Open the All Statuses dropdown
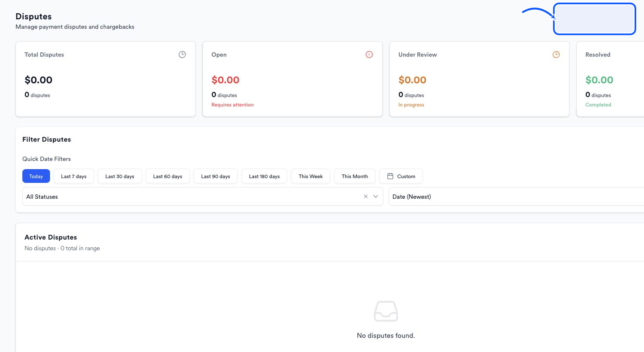The image size is (644, 352). pos(203,197)
